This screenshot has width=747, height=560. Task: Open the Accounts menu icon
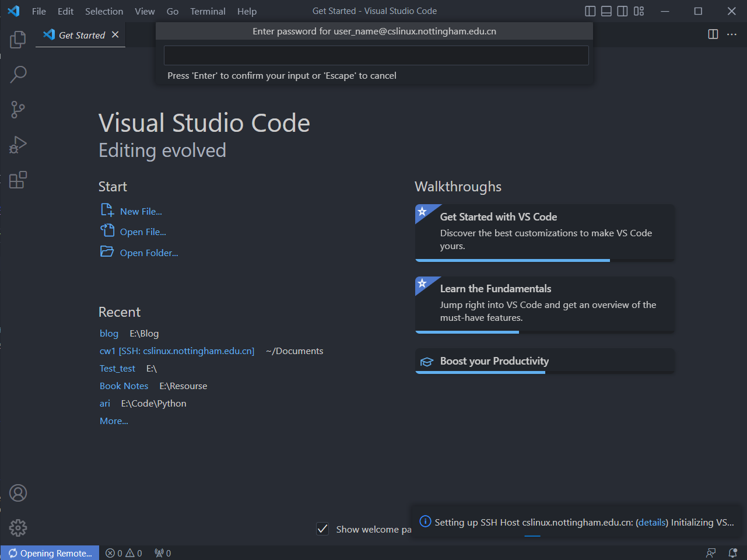coord(18,493)
